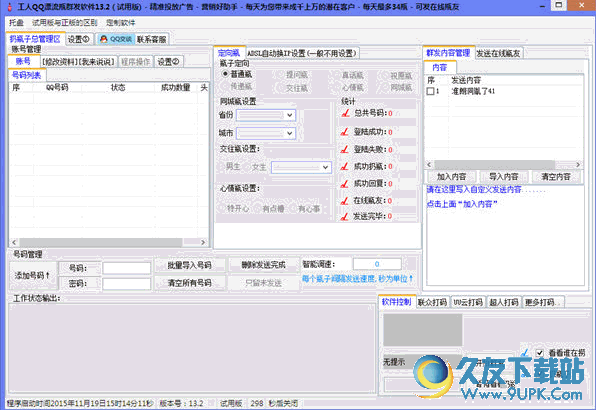This screenshot has height=410, width=596.
Task: Select the 普通瓶 radio button
Action: point(225,74)
